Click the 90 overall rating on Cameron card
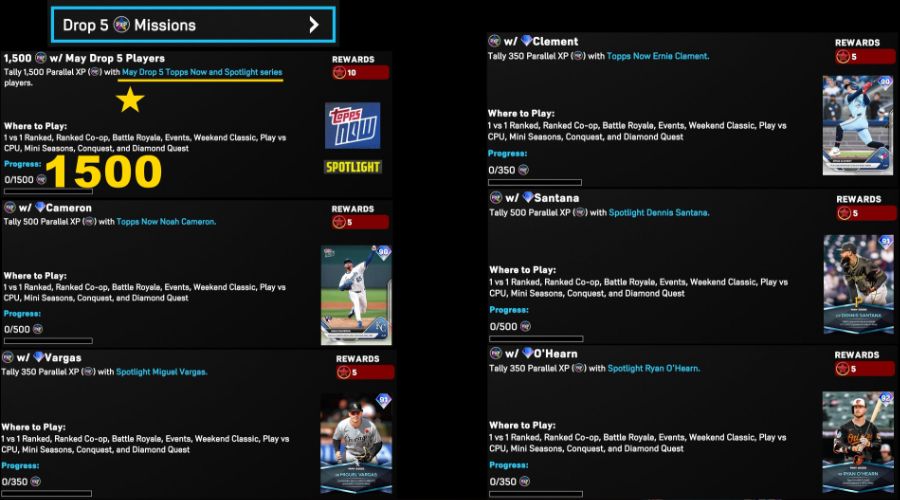Image resolution: width=900 pixels, height=500 pixels. pyautogui.click(x=383, y=251)
